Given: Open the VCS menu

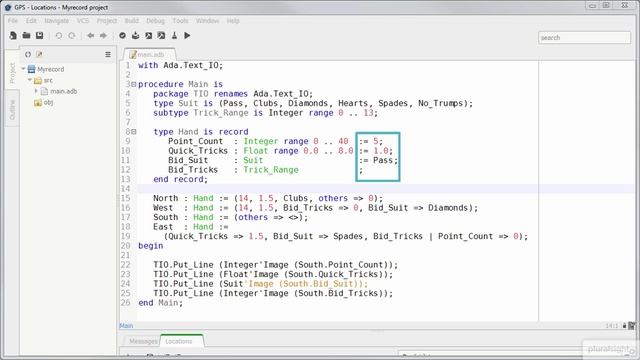Looking at the screenshot, I should [x=83, y=20].
